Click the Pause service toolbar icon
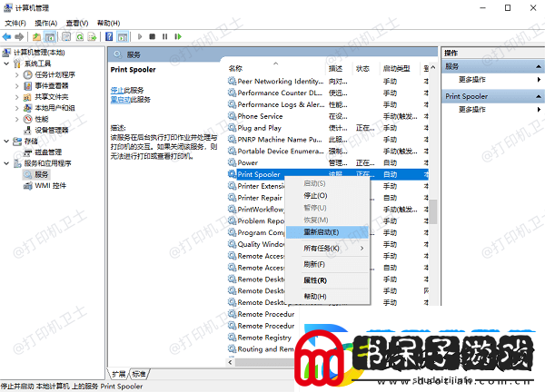Viewport: 545px width, 392px height. coord(164,36)
